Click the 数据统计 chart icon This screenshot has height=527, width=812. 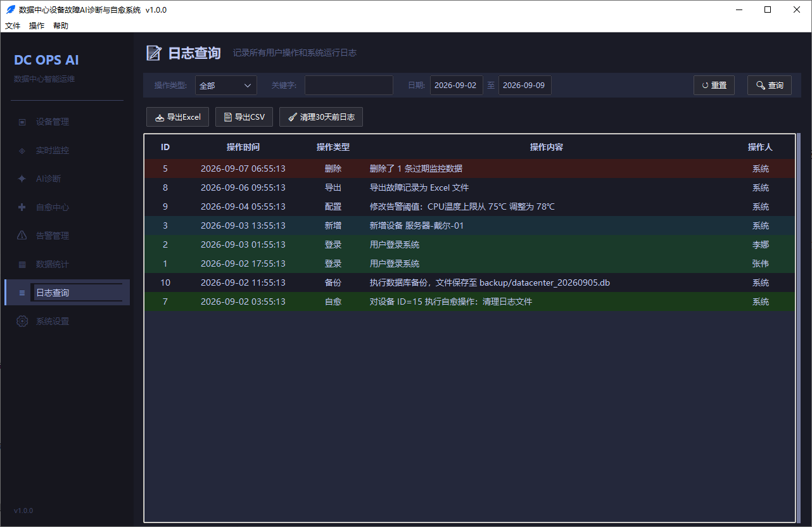(x=22, y=264)
